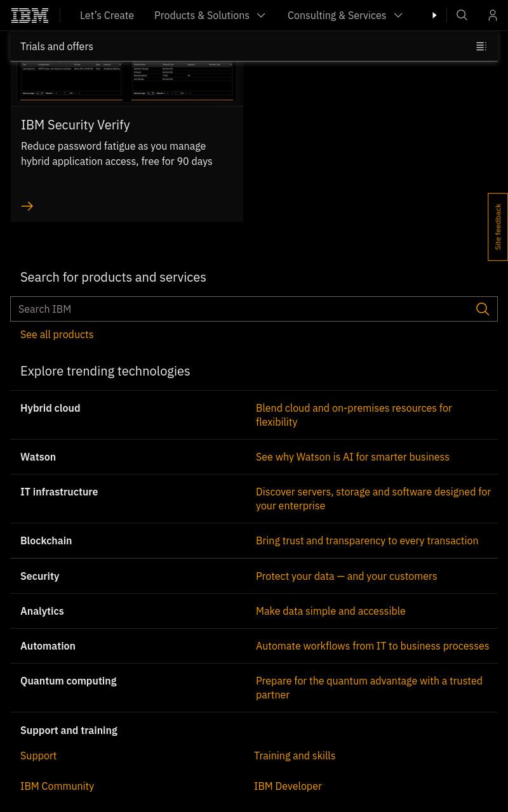Viewport: 508px width, 812px height.
Task: Open Prepare for the quantum advantage link
Action: 369,688
